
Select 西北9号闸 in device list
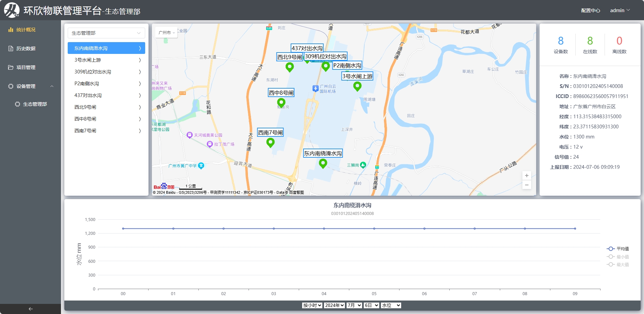pyautogui.click(x=106, y=107)
